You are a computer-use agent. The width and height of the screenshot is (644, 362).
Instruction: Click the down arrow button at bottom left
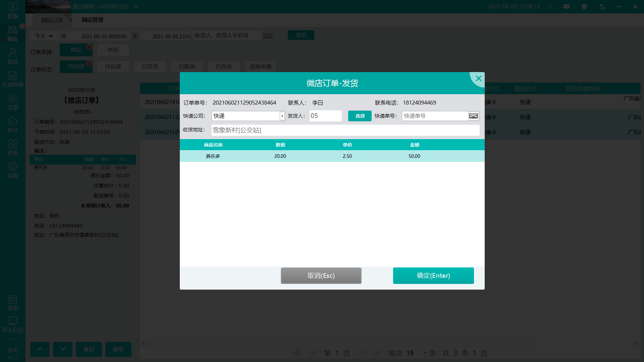[63, 349]
